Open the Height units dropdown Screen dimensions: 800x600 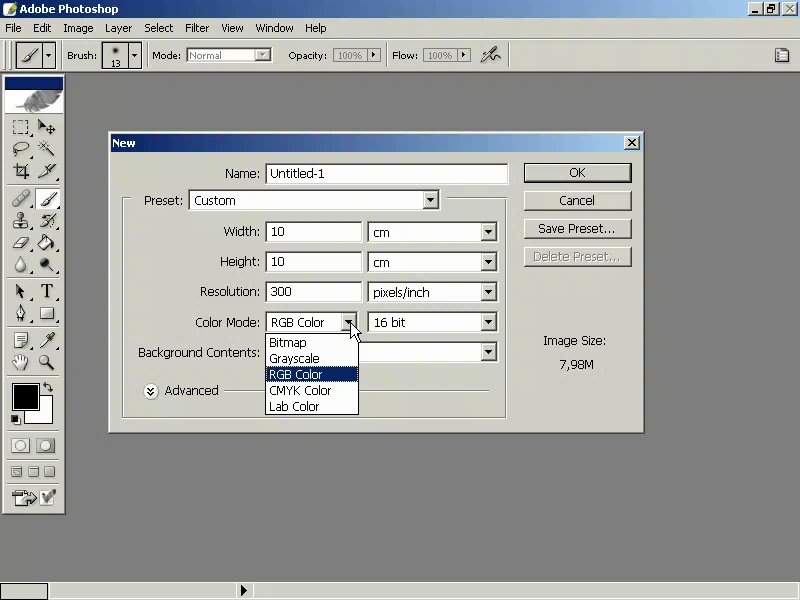point(488,262)
